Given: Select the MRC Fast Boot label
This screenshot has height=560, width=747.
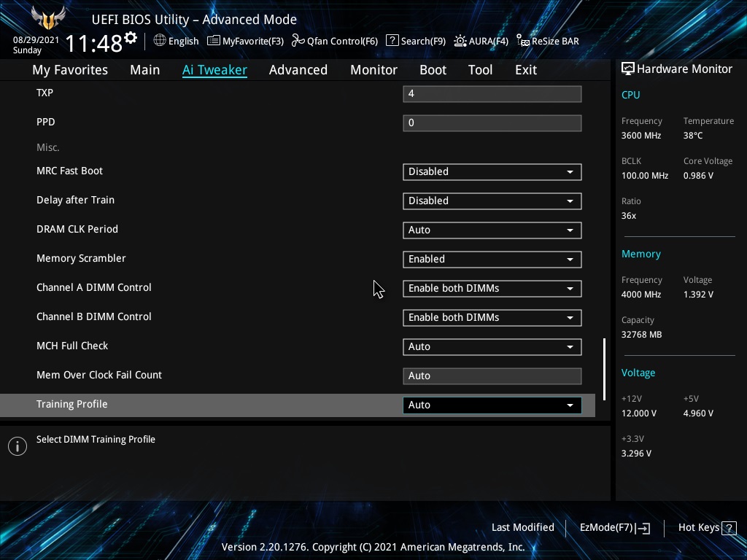Looking at the screenshot, I should tap(69, 171).
